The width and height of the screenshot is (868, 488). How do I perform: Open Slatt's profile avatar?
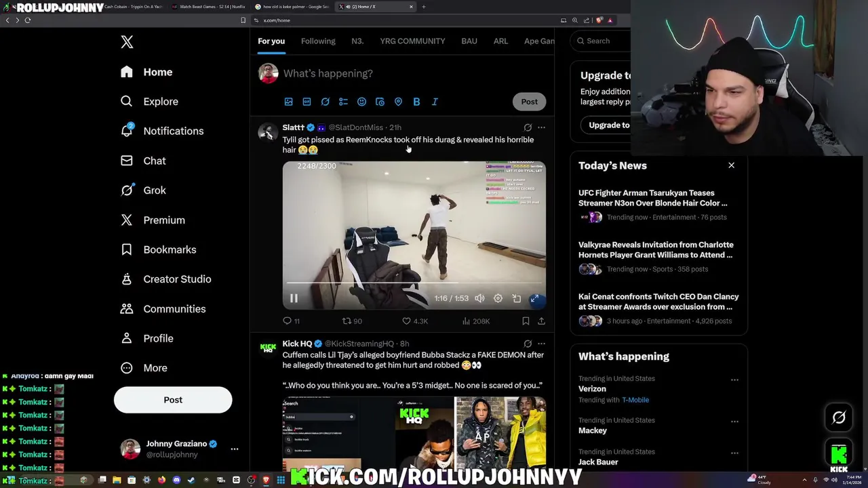269,133
